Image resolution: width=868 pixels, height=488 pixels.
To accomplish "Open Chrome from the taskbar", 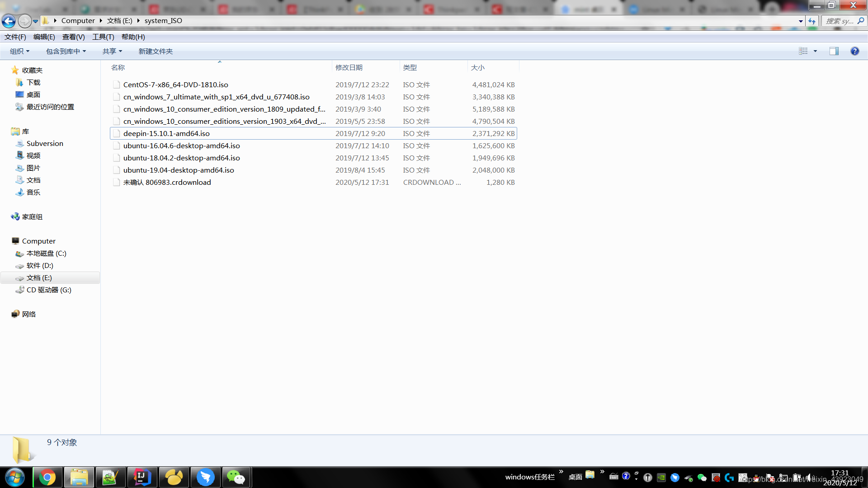I will 47,477.
